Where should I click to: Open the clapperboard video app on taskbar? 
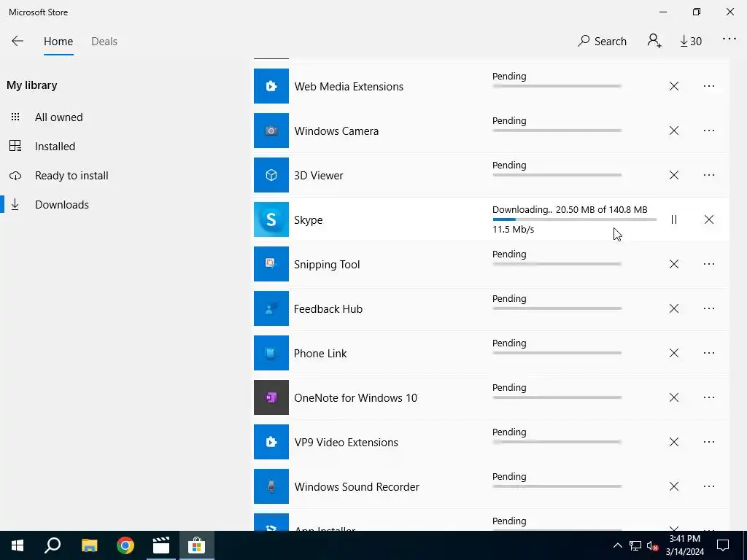click(161, 545)
